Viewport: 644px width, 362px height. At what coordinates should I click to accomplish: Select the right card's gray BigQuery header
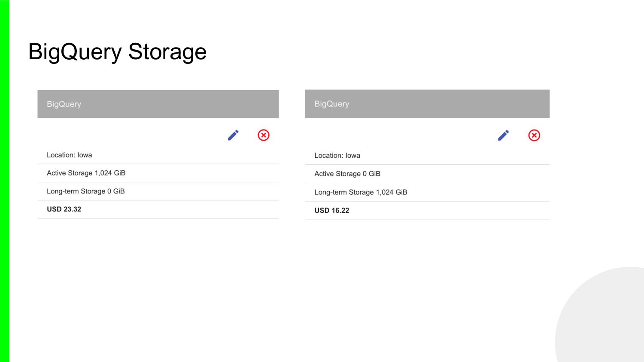[427, 104]
